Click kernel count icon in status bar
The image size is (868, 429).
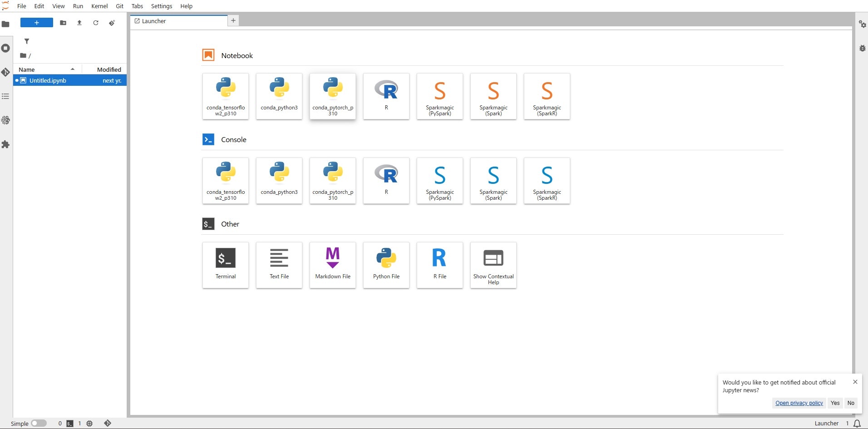pos(89,424)
